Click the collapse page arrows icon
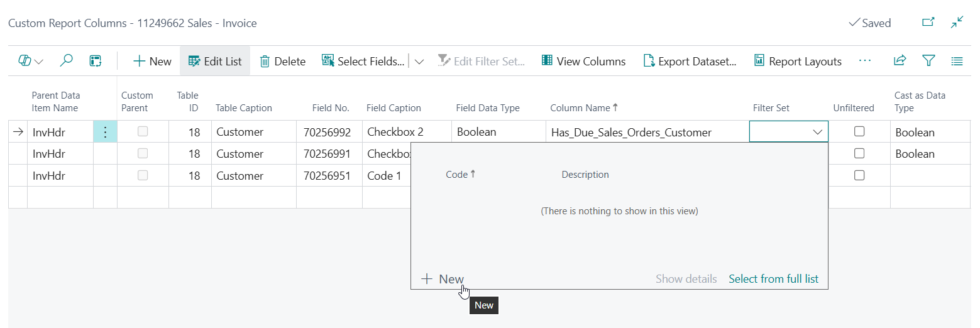Viewport: 980px width, 328px height. (x=957, y=23)
